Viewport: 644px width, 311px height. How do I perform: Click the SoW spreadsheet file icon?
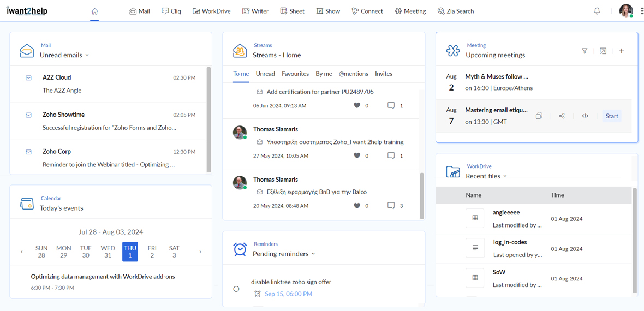coord(475,277)
